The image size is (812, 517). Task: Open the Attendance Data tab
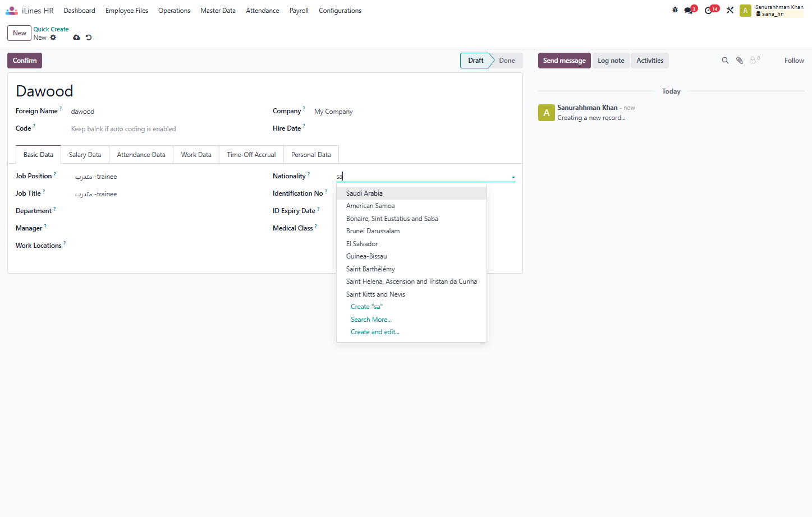coord(141,155)
